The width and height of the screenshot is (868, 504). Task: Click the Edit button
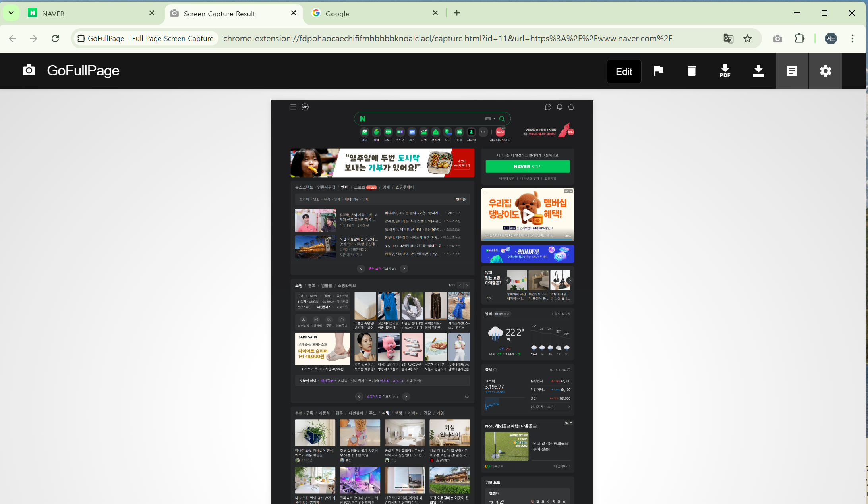[x=624, y=71]
